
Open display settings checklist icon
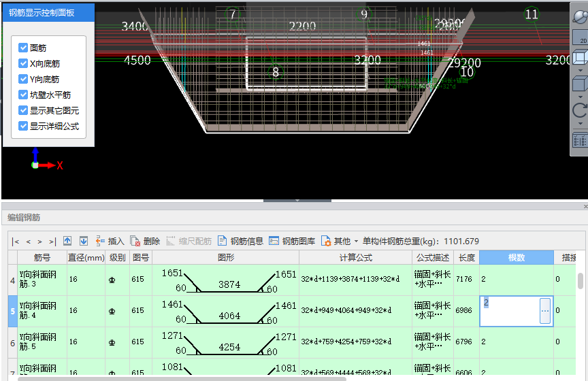click(580, 141)
